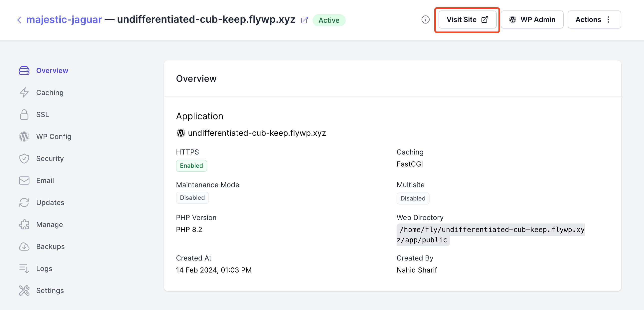Click the Security shield icon

[x=24, y=158]
